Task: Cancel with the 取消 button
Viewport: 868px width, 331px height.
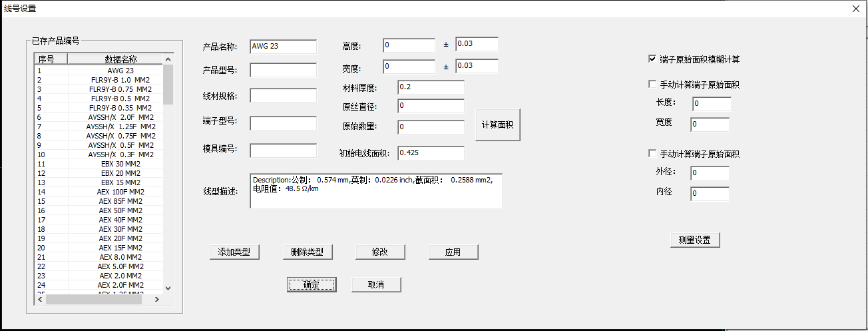Action: tap(376, 284)
